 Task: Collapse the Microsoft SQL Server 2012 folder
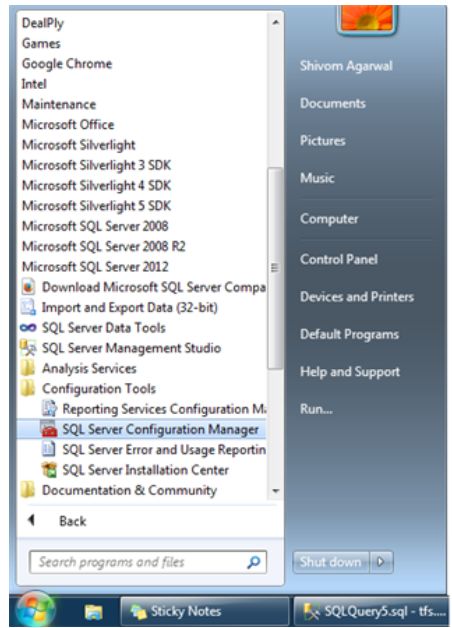coord(95,266)
